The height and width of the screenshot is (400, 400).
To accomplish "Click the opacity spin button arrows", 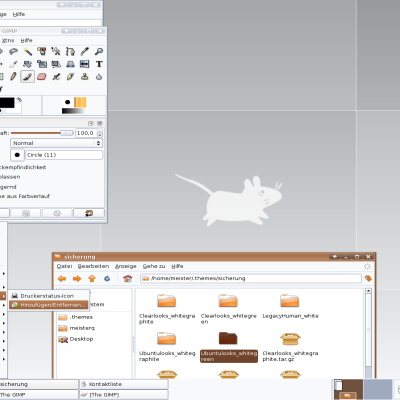I will [100, 133].
